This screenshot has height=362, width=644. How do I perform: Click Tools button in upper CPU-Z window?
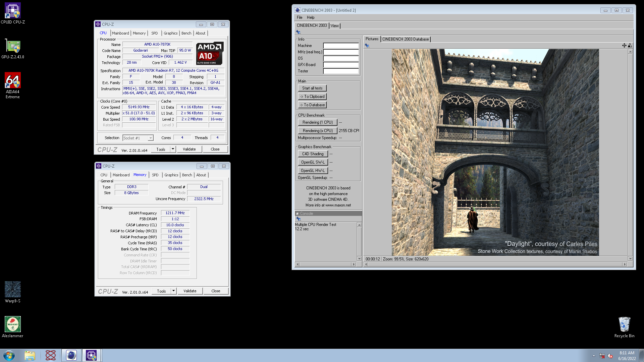[x=161, y=149]
